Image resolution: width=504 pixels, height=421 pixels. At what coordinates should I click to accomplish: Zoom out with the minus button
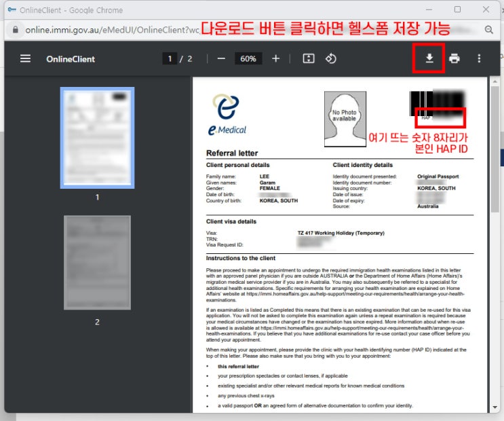point(221,58)
